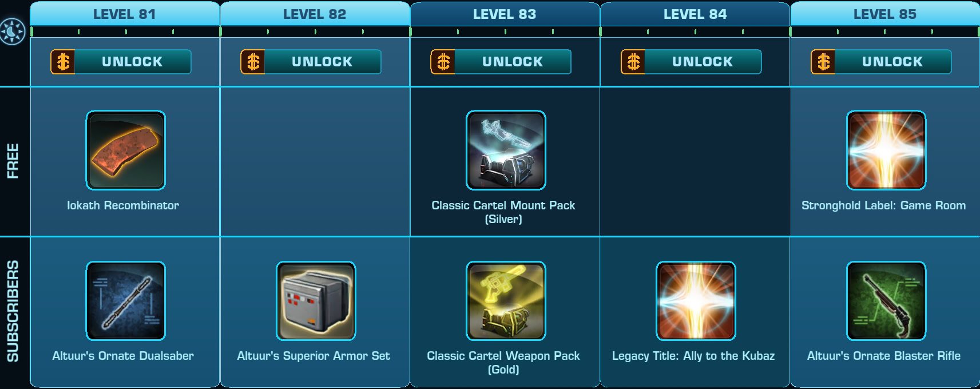Click the Iokath Recombinator reward icon
The width and height of the screenshot is (980, 389).
(126, 150)
